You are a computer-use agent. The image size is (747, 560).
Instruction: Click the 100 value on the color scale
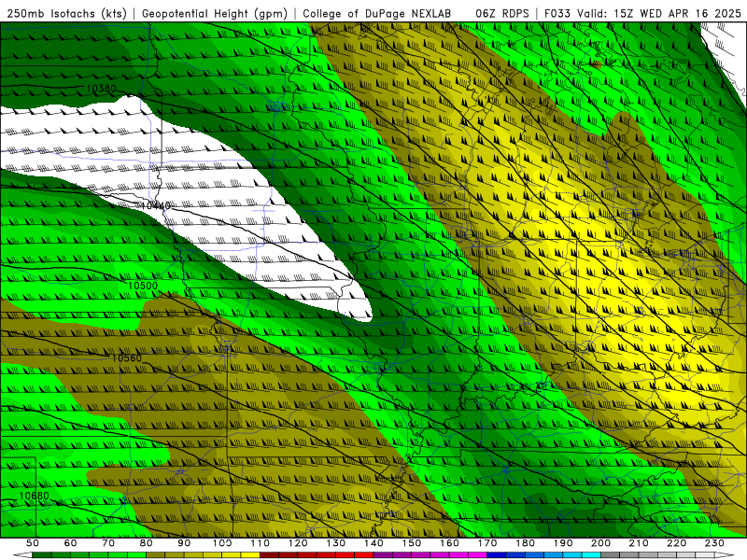222,543
